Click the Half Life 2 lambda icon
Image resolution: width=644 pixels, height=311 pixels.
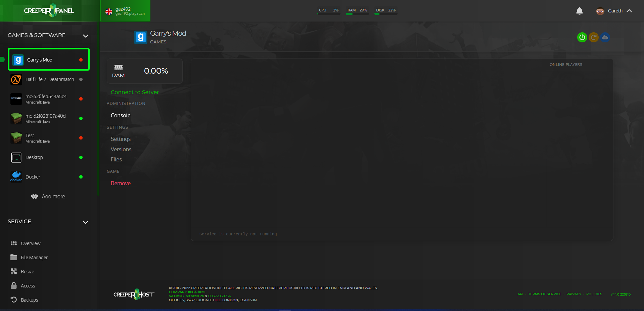coord(16,80)
